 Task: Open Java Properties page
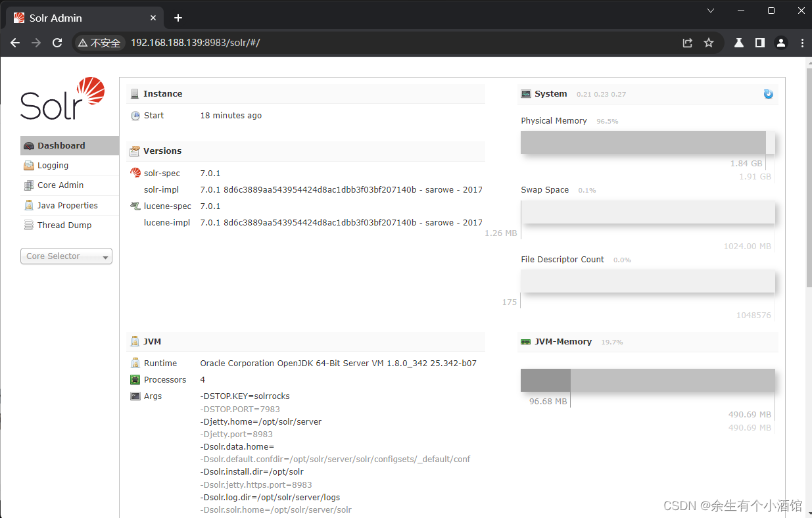70,205
